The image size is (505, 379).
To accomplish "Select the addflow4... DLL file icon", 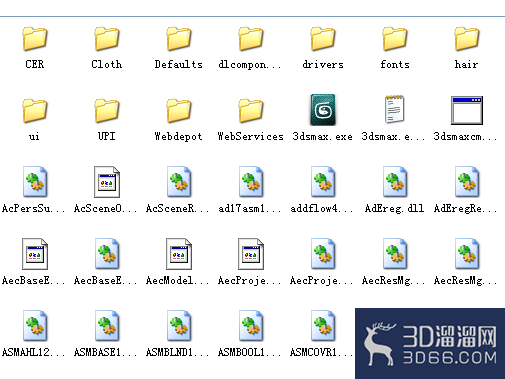I will [x=323, y=182].
